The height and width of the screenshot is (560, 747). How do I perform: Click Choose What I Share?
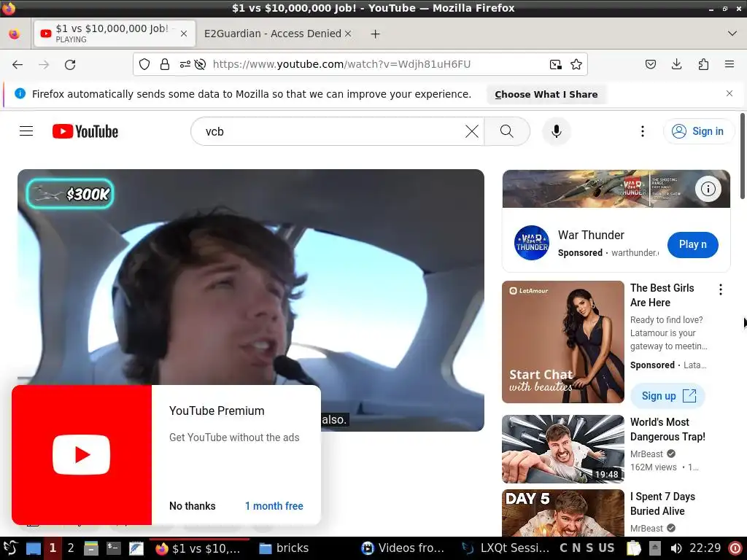[x=546, y=94]
